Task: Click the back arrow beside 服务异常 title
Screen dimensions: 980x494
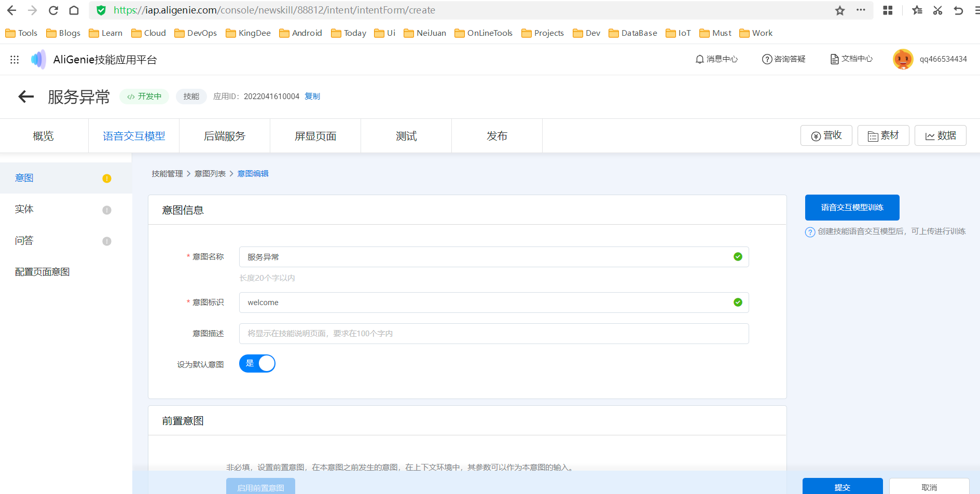Action: click(25, 97)
